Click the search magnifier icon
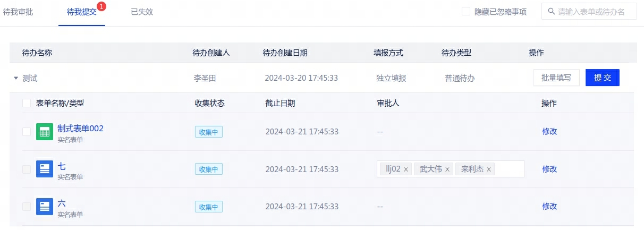This screenshot has height=230, width=644. (x=551, y=12)
